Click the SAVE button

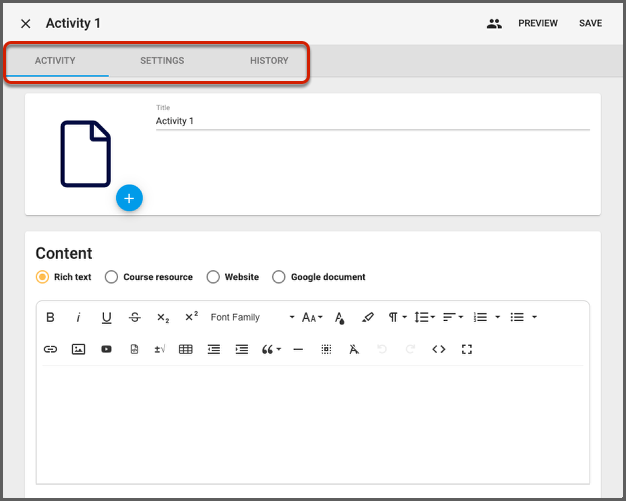[590, 23]
